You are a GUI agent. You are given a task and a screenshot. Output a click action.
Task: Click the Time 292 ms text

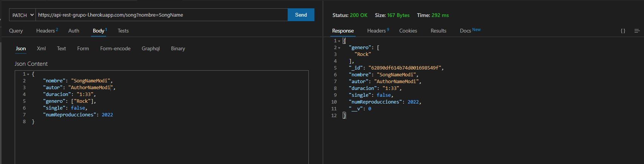[433, 15]
